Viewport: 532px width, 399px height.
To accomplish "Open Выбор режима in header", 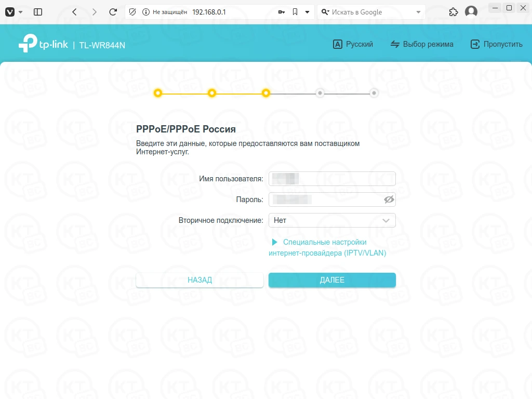I will coord(422,44).
